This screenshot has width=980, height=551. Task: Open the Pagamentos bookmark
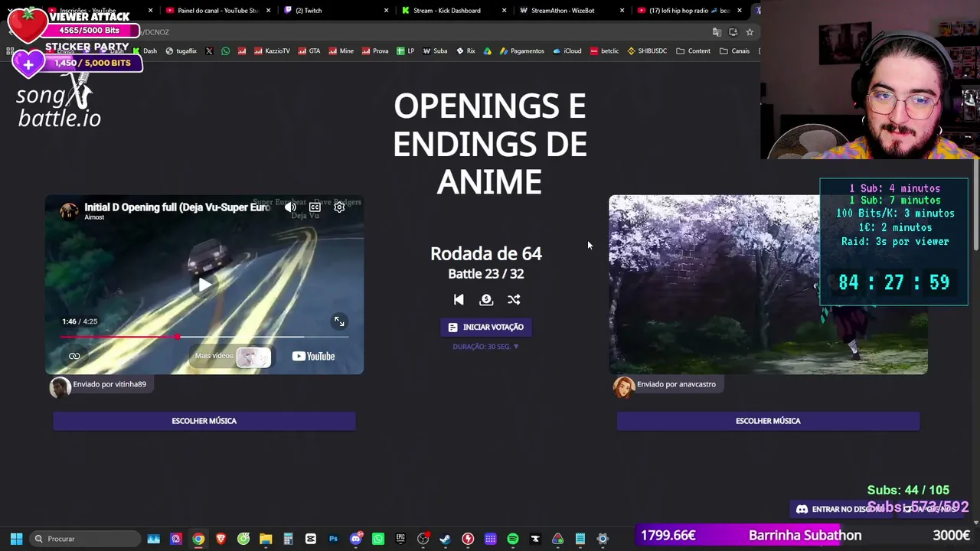521,51
